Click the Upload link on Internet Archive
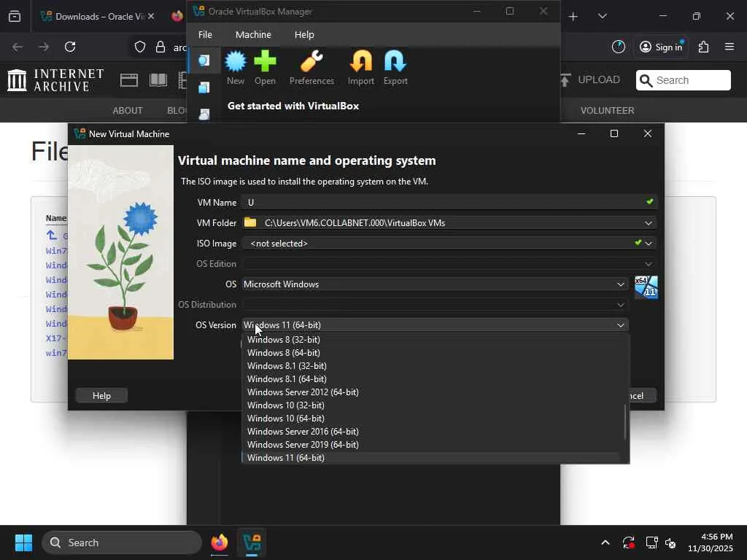 point(590,80)
